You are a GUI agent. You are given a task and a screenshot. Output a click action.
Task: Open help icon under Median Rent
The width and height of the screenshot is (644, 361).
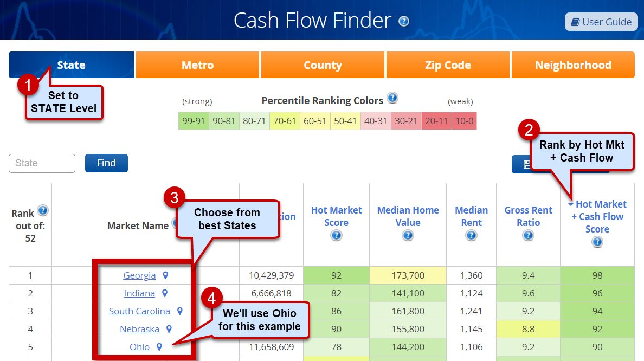click(x=472, y=236)
